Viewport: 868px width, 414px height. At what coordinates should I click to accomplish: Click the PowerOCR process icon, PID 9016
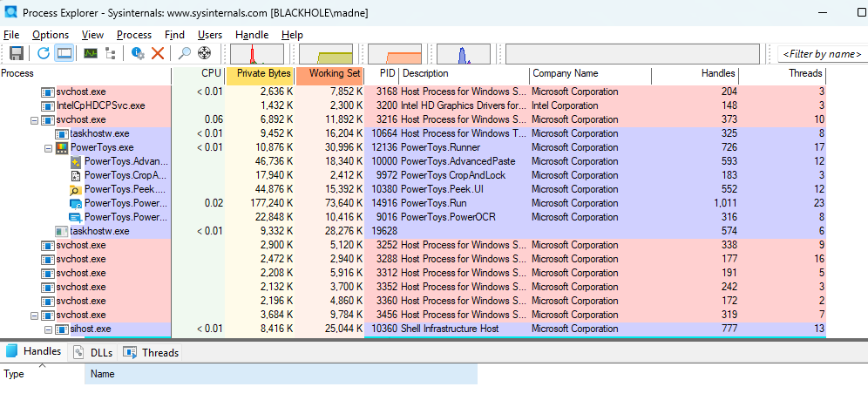75,218
